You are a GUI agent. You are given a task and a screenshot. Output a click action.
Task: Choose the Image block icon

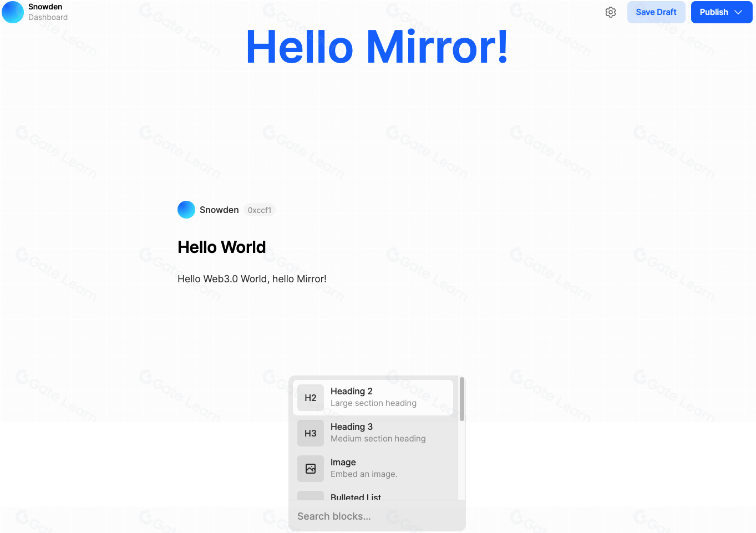click(x=311, y=469)
